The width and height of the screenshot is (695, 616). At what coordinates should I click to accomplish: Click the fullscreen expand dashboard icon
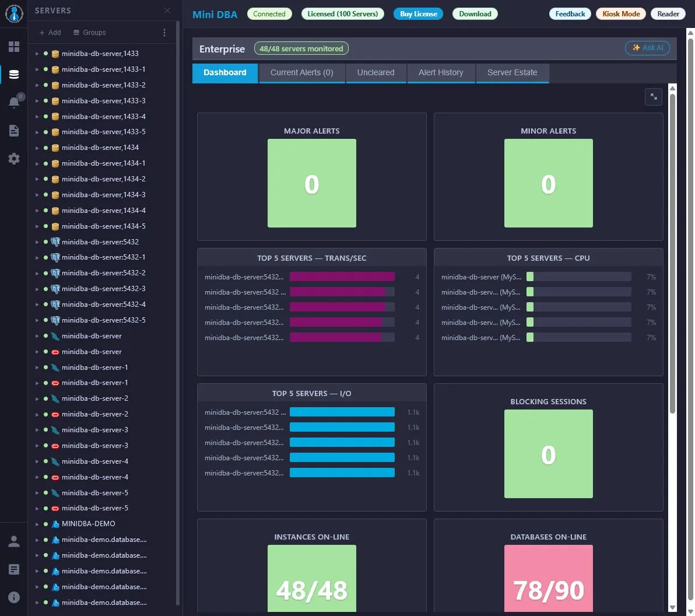pyautogui.click(x=654, y=97)
